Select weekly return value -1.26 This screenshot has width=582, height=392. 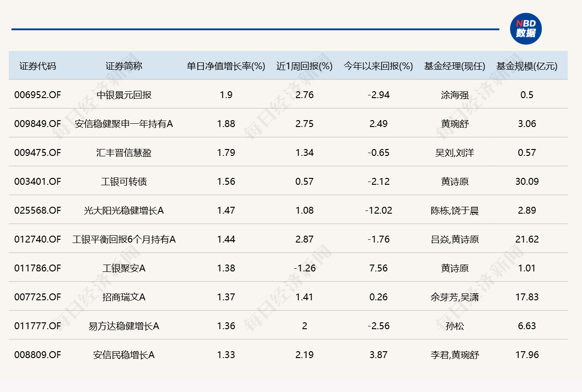tap(304, 268)
